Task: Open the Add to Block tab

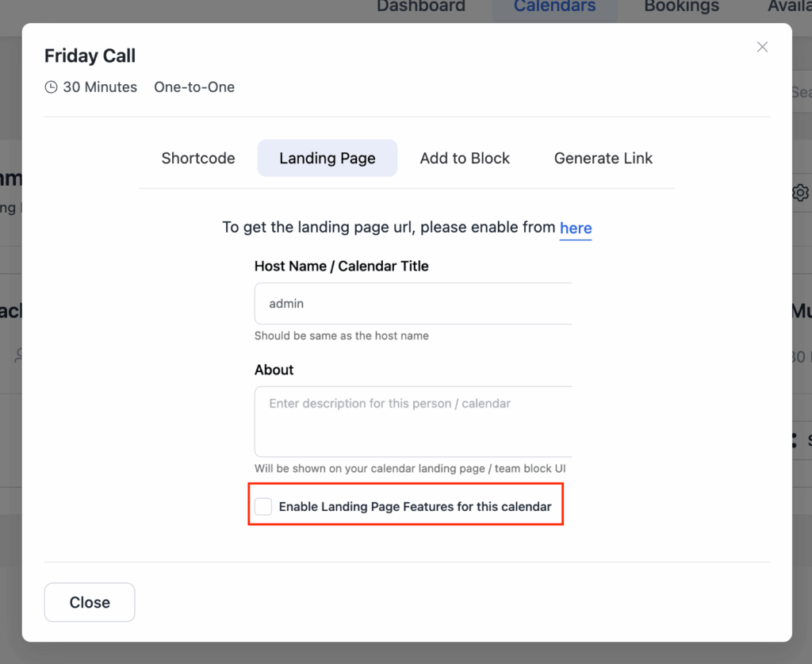Action: (465, 158)
